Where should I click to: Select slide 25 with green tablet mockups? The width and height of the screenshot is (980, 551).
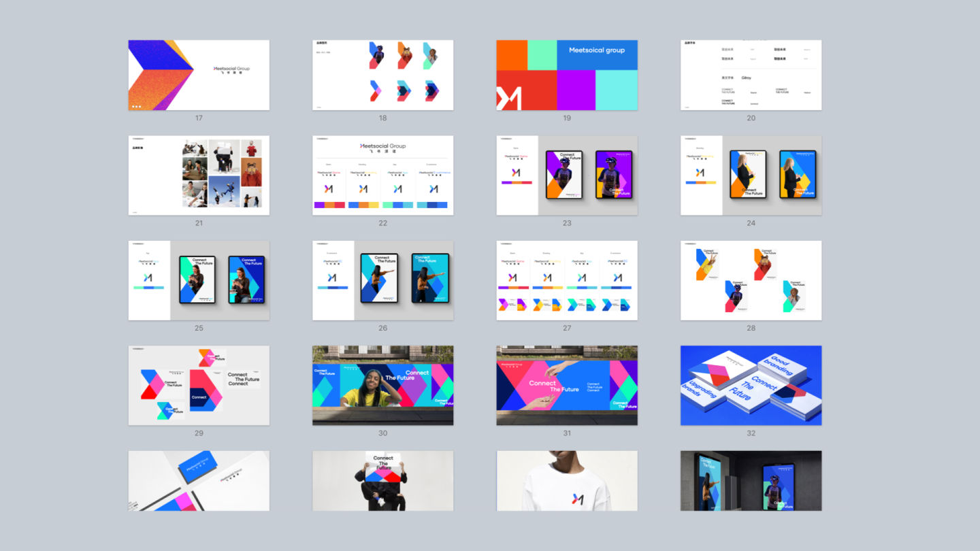click(x=199, y=280)
